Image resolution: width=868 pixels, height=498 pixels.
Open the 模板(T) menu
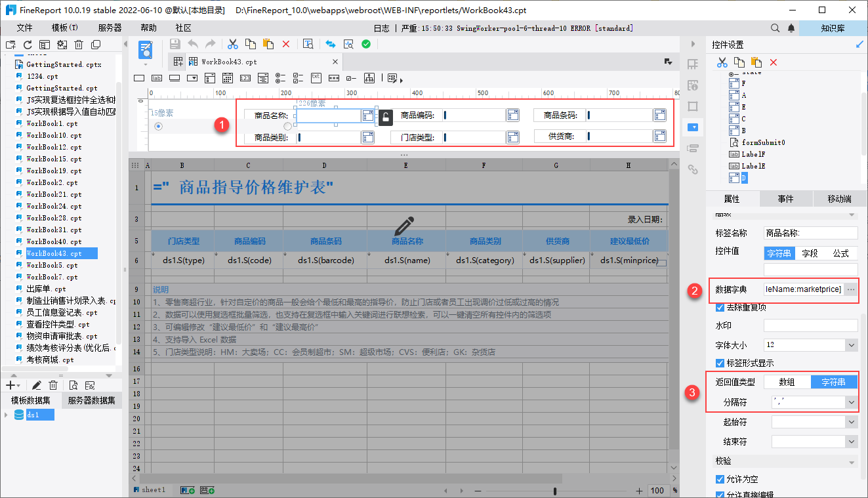click(x=64, y=28)
